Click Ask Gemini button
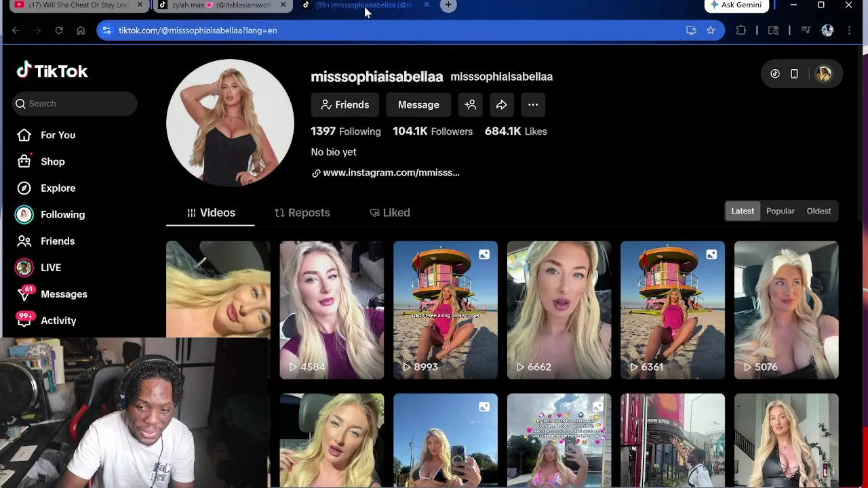The width and height of the screenshot is (868, 488). (736, 5)
